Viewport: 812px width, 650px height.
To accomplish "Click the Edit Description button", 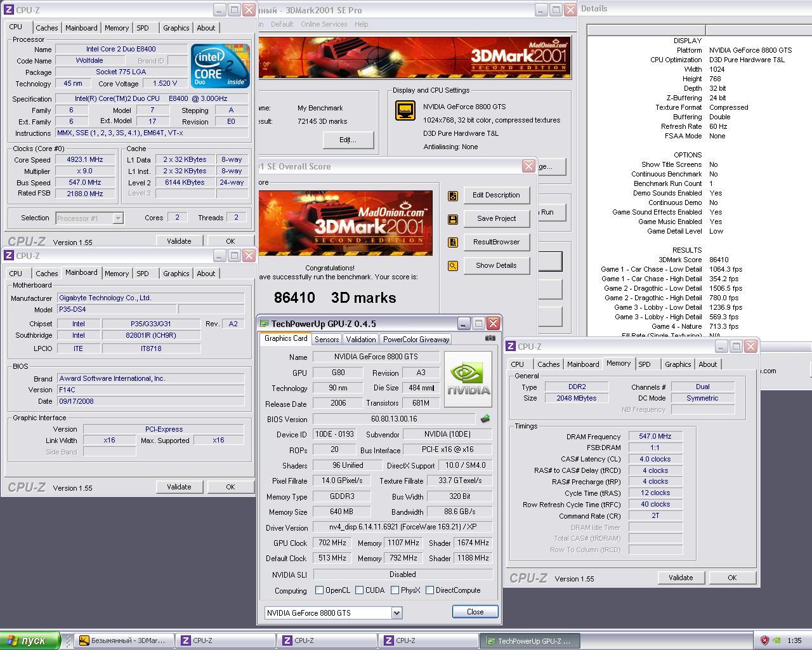I will click(x=496, y=196).
